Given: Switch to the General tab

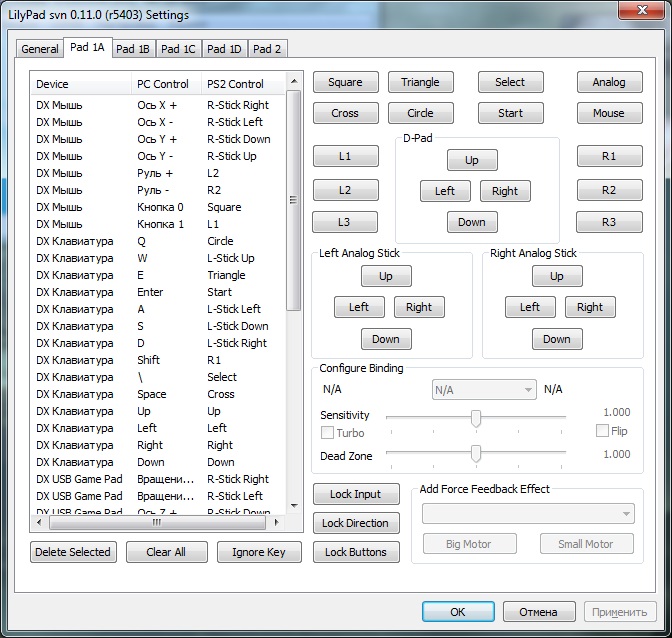Looking at the screenshot, I should (40, 49).
